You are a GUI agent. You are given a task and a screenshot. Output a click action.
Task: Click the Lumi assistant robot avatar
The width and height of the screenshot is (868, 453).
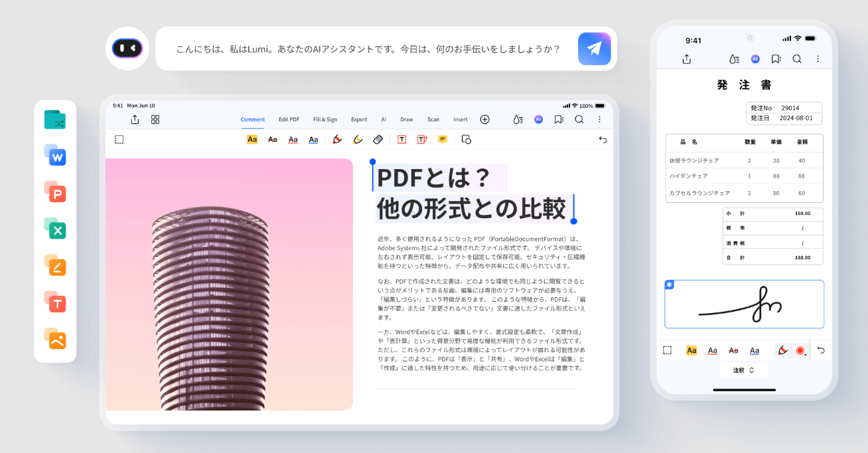127,48
